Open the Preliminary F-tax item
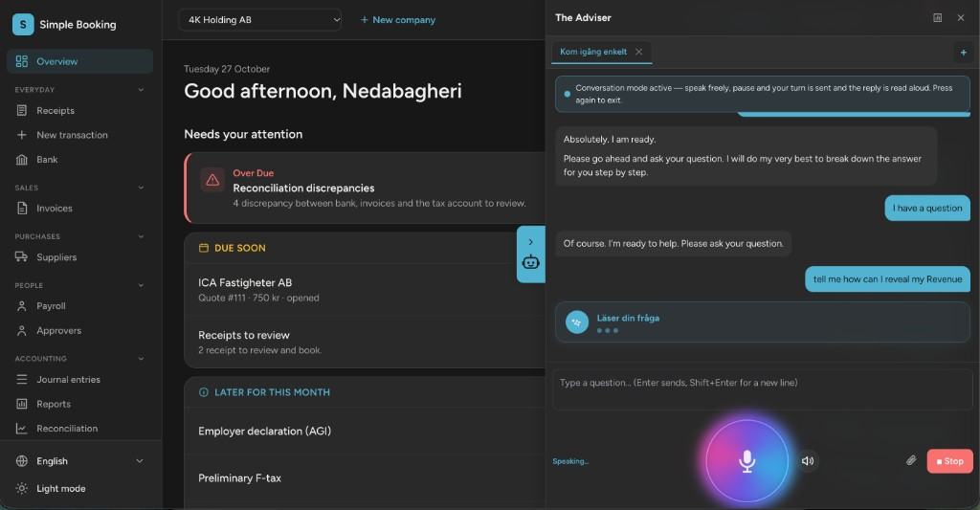Screen dimensions: 980x510 click(365, 478)
